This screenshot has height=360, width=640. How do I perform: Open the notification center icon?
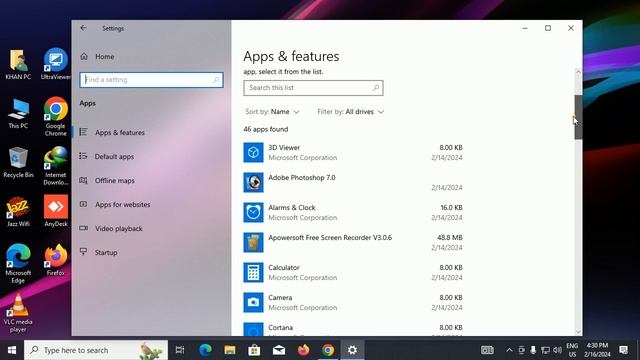coord(623,350)
